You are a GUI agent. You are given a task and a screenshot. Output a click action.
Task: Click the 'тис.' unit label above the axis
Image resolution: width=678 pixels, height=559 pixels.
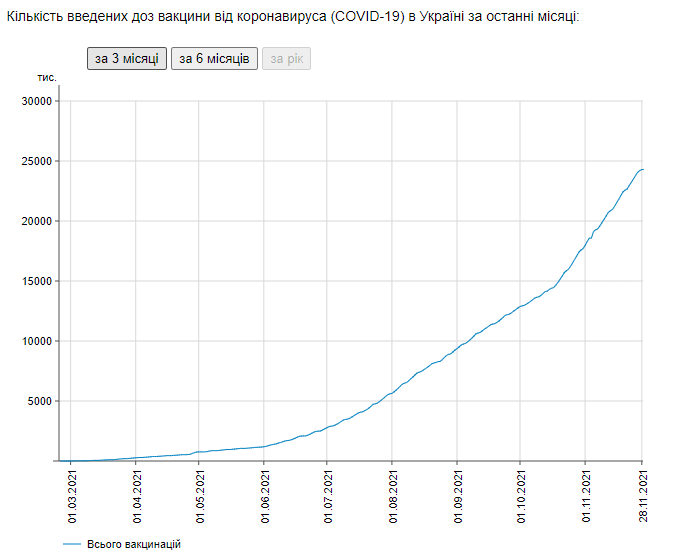(47, 77)
